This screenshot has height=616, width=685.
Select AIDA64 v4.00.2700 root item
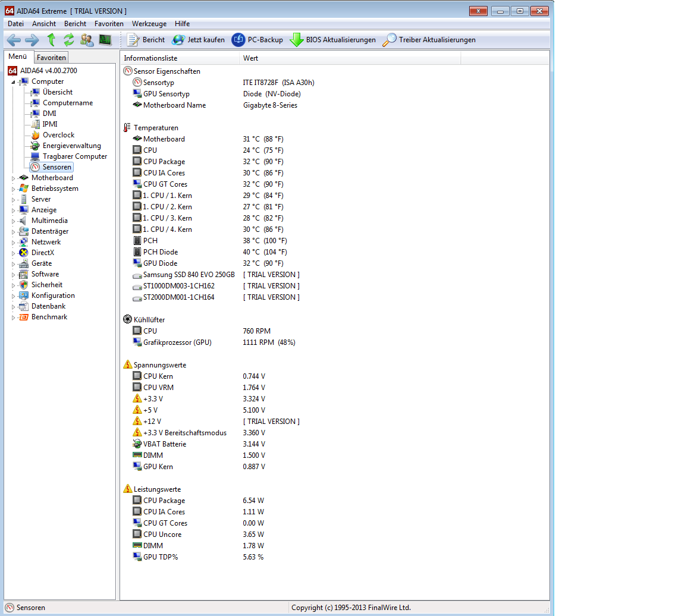pyautogui.click(x=49, y=70)
